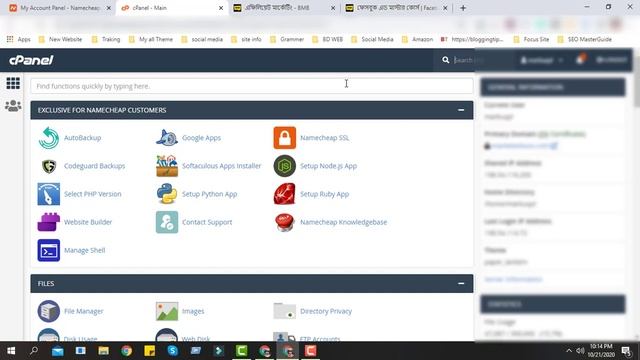Open File Explorer from the taskbar
The image size is (640, 360).
(103, 351)
